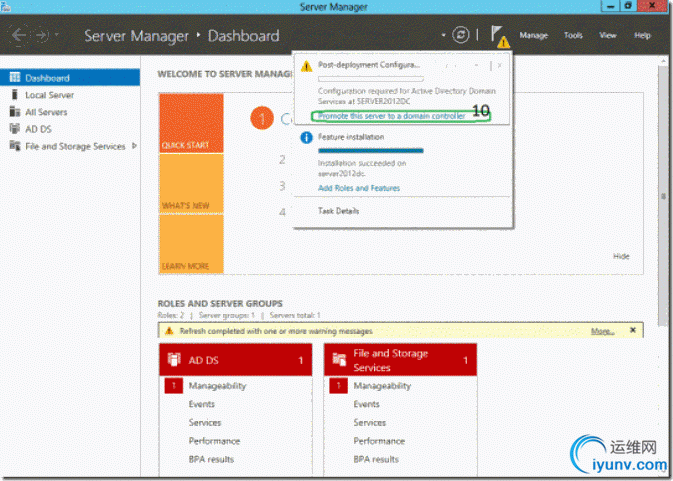Click the forward navigation arrow

(x=42, y=35)
